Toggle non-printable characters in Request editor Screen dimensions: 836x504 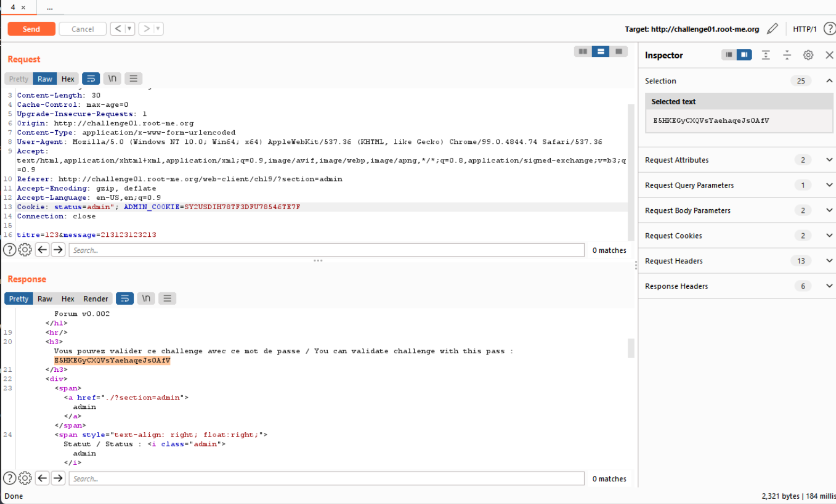point(113,79)
